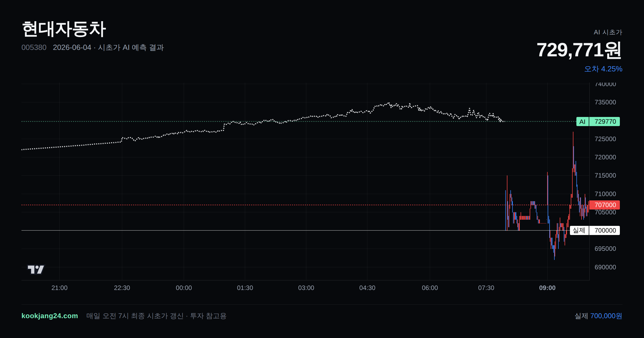Click the 735000 price axis label
The image size is (644, 338).
[605, 102]
